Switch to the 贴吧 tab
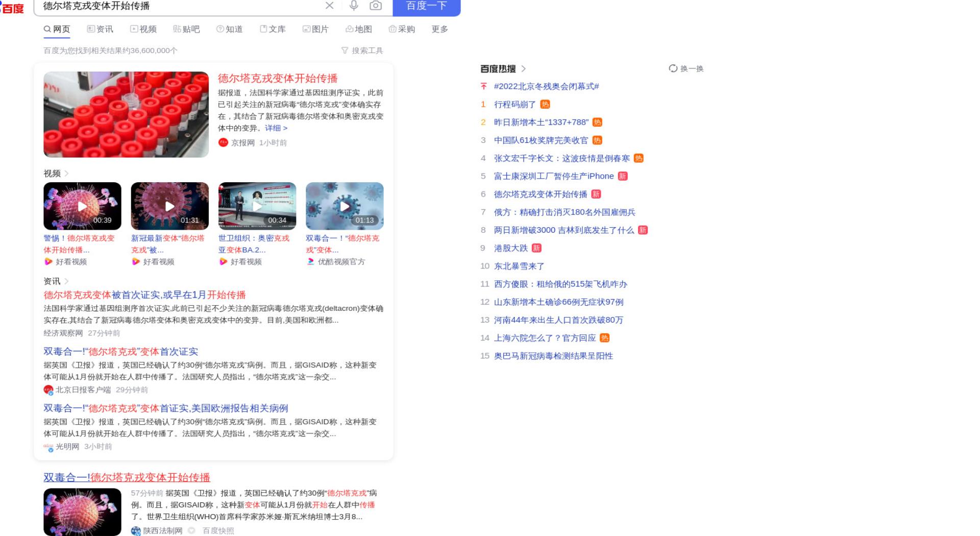 click(186, 29)
